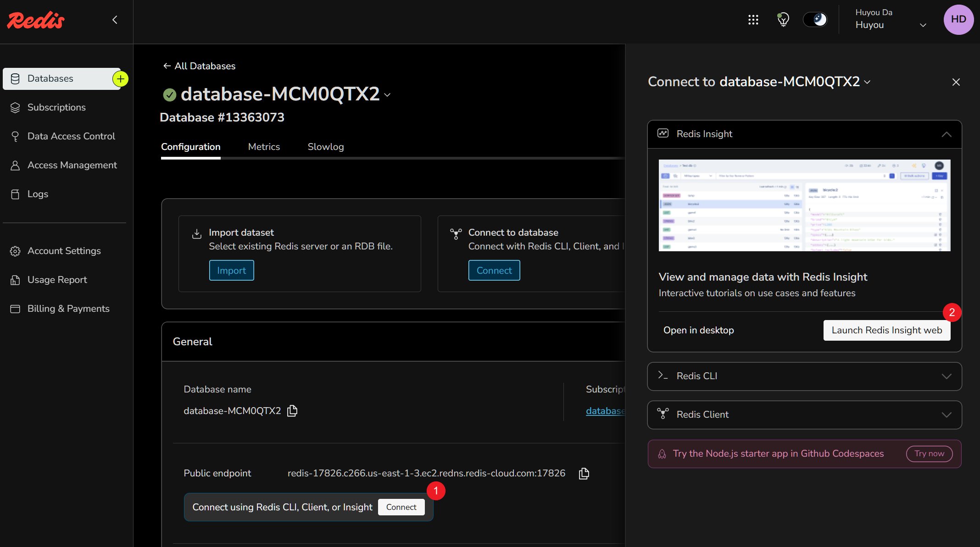This screenshot has width=980, height=547.
Task: Click the Redis logo
Action: pyautogui.click(x=36, y=21)
